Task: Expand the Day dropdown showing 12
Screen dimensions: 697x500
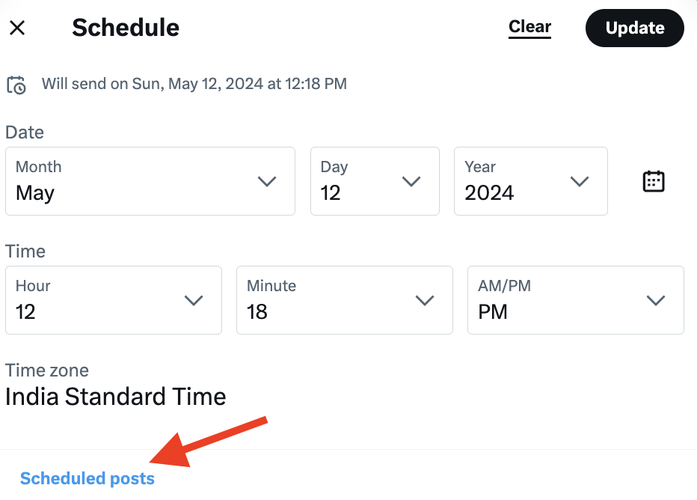Action: click(374, 181)
